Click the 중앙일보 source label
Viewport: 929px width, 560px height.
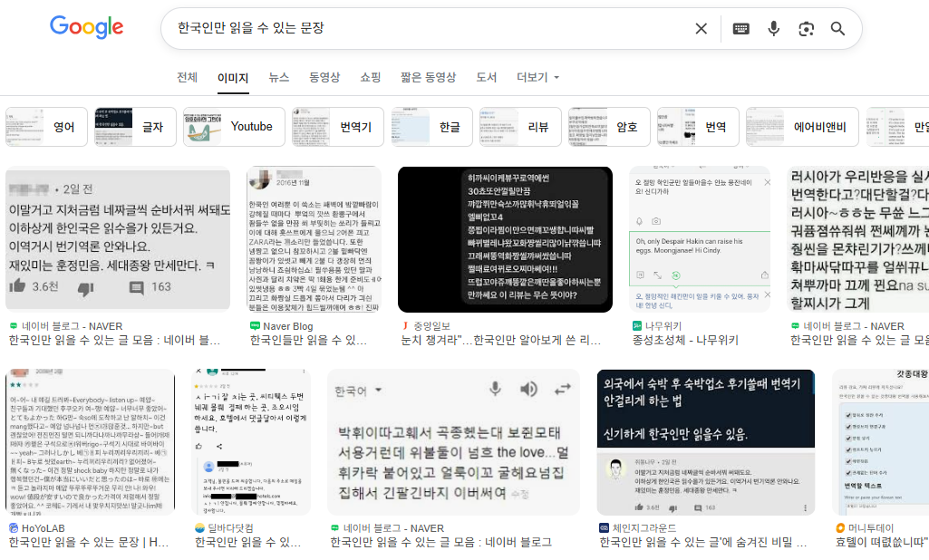point(426,326)
